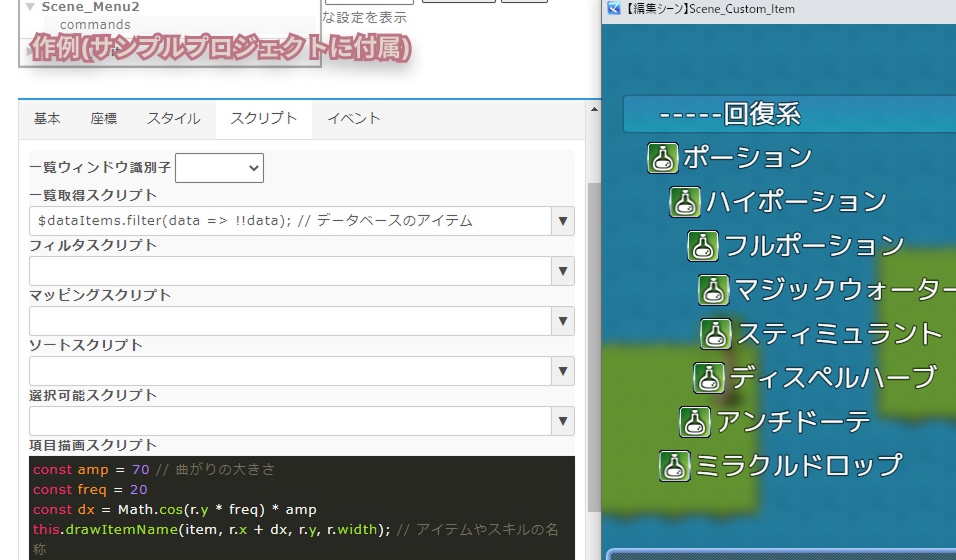Expand the フィルタスクリプト dropdown arrow
This screenshot has width=956, height=560.
tap(563, 271)
